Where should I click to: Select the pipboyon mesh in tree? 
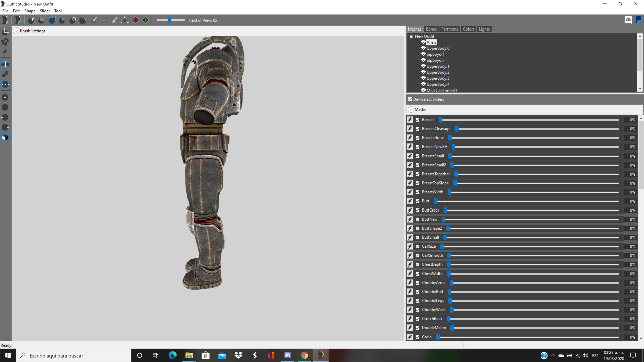tap(435, 60)
